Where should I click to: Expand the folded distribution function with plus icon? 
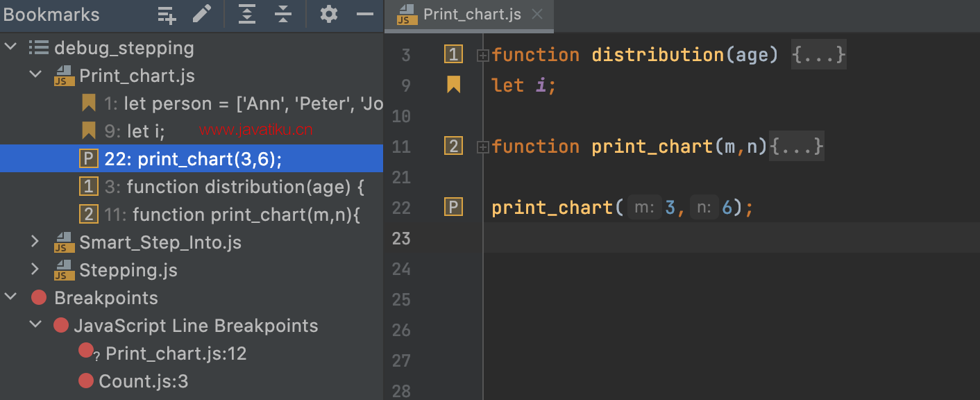pyautogui.click(x=483, y=55)
